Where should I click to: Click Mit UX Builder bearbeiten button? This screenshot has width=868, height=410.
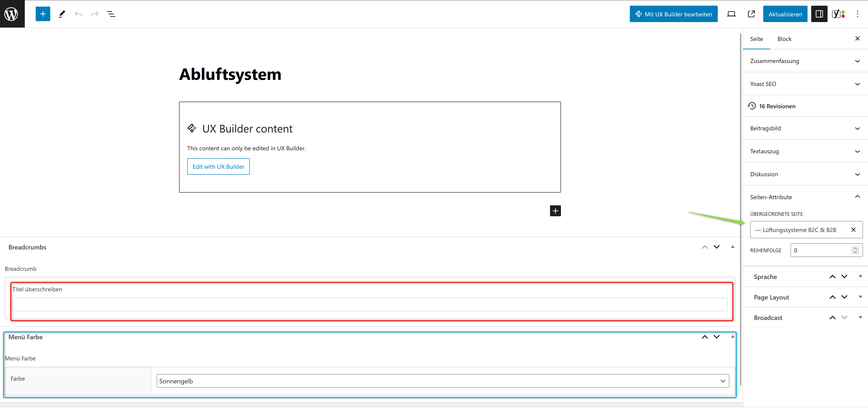pyautogui.click(x=674, y=14)
